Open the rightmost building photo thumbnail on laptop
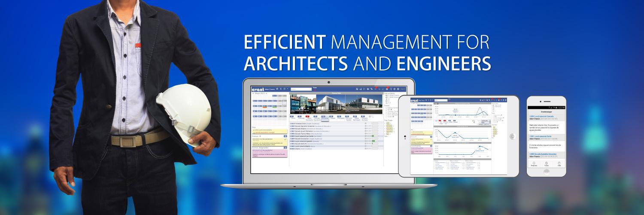Image resolution: width=644 pixels, height=215 pixels. pyautogui.click(x=364, y=104)
